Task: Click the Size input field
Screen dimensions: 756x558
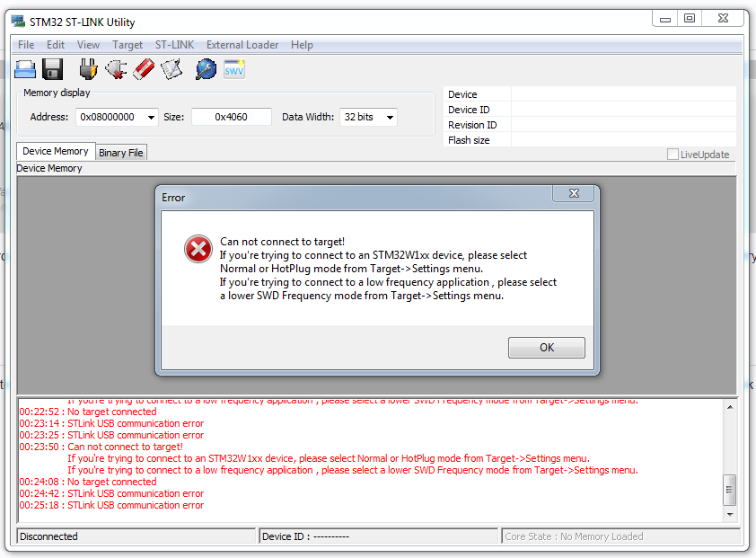Action: (x=232, y=118)
